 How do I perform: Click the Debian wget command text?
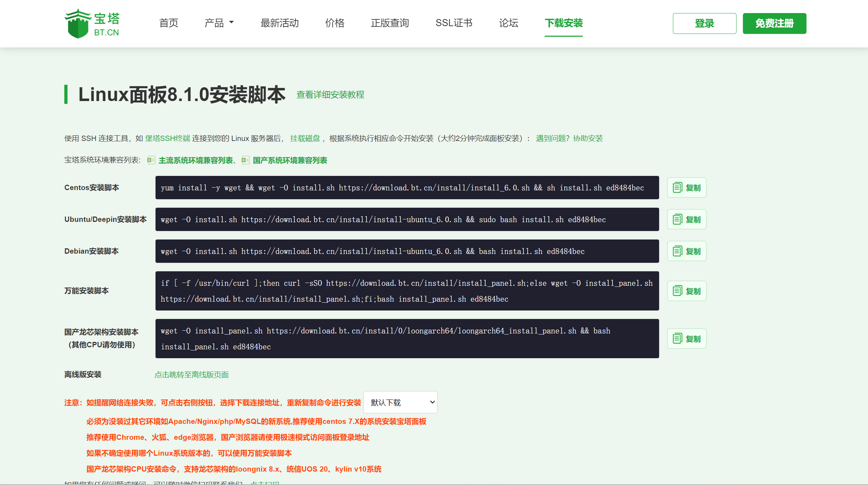click(x=373, y=251)
